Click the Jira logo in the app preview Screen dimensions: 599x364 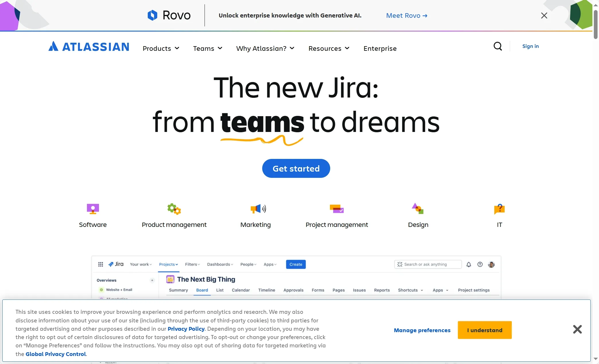click(115, 264)
